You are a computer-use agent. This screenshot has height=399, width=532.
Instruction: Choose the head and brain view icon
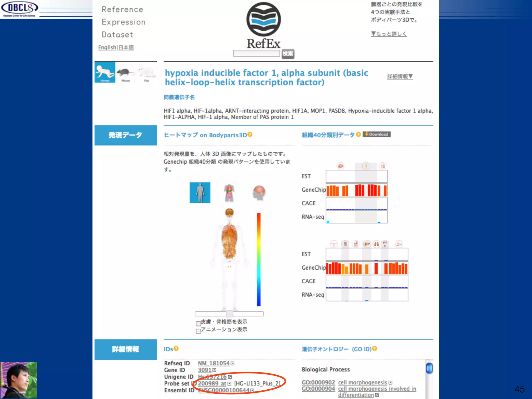point(259,193)
